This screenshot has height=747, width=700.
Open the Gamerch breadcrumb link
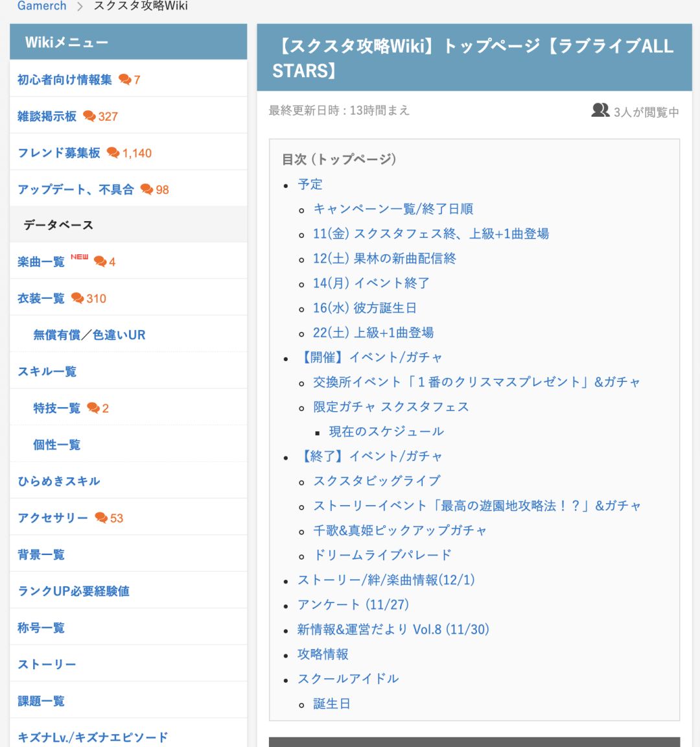(42, 6)
